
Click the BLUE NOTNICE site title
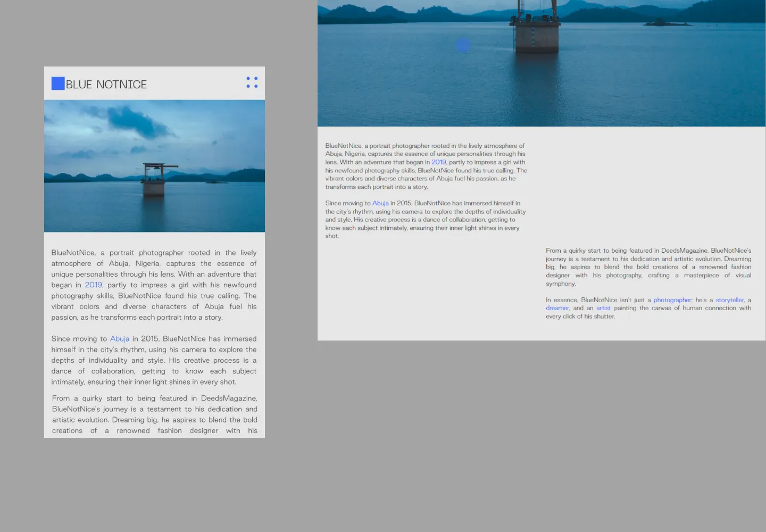106,85
